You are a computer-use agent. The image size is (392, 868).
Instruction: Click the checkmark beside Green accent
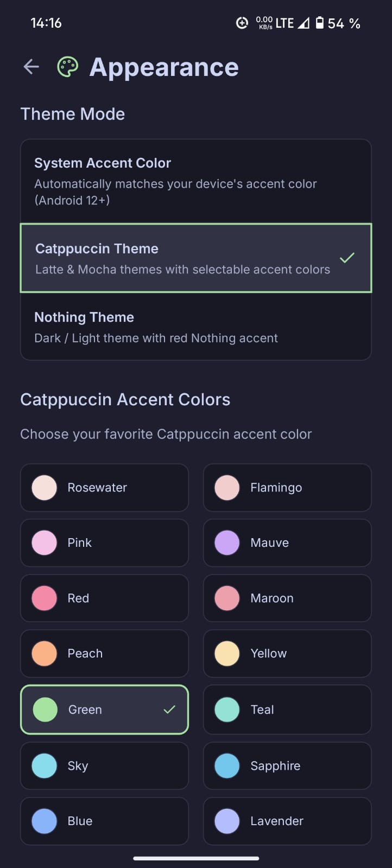170,709
